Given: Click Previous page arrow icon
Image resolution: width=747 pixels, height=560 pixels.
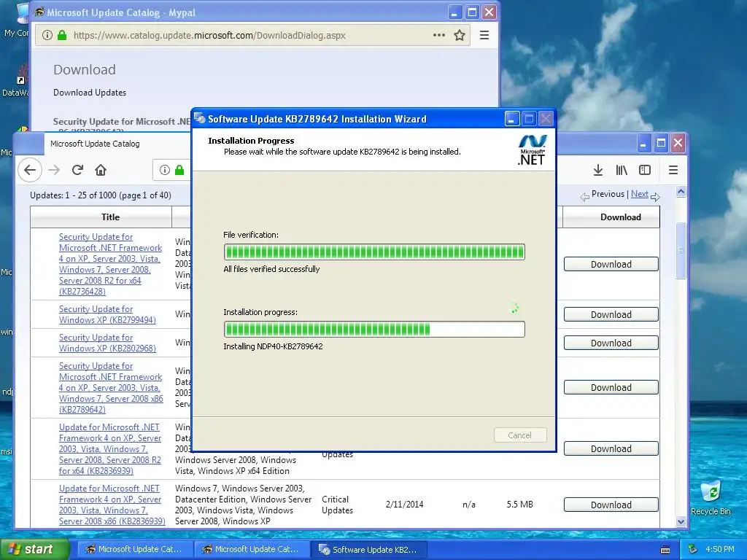Looking at the screenshot, I should coord(584,197).
